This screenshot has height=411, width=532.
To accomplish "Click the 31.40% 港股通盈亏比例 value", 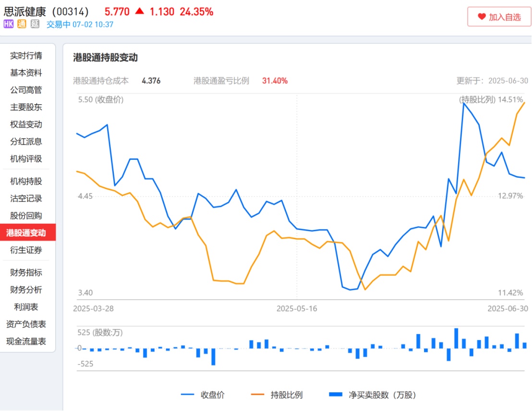I will [x=275, y=81].
